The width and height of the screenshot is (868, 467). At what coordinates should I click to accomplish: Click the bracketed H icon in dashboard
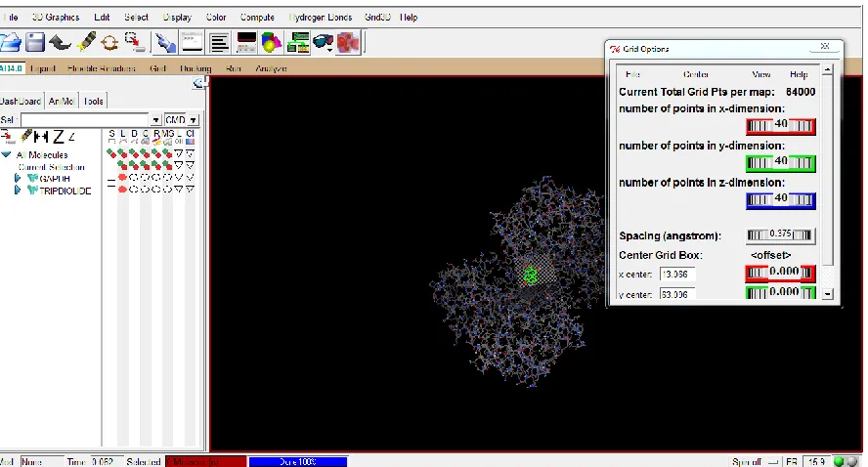click(x=41, y=136)
